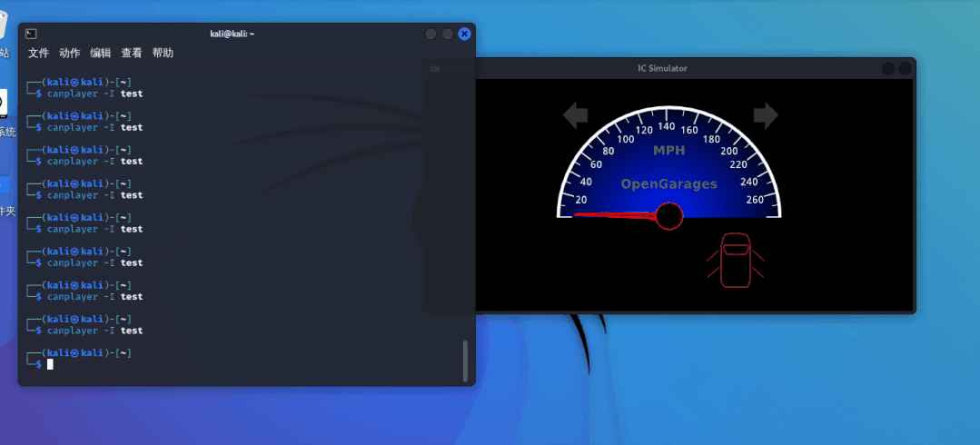Open the 文件 menu in terminal
This screenshot has width=980, height=445.
[x=38, y=53]
